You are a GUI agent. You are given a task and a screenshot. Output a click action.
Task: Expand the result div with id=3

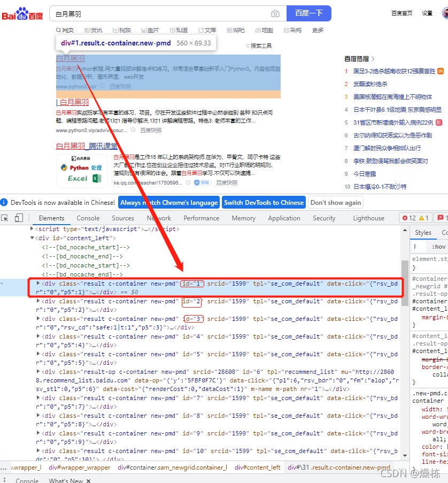(38, 318)
